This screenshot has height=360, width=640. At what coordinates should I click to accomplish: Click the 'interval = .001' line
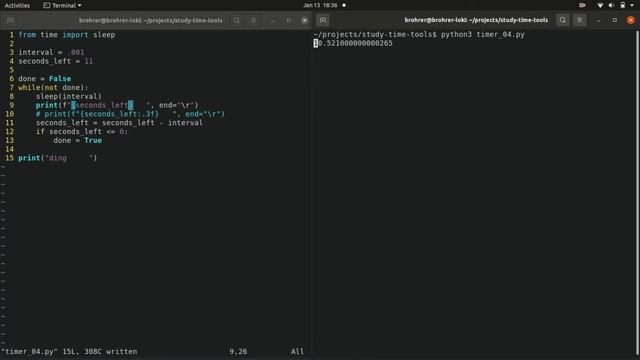tap(51, 52)
